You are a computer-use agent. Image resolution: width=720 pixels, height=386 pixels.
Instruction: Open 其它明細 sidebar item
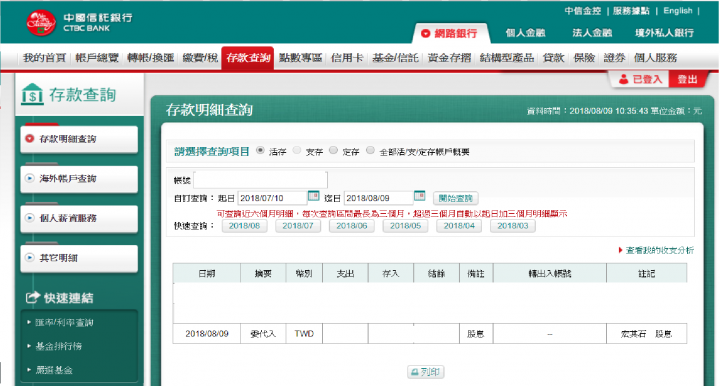79,258
